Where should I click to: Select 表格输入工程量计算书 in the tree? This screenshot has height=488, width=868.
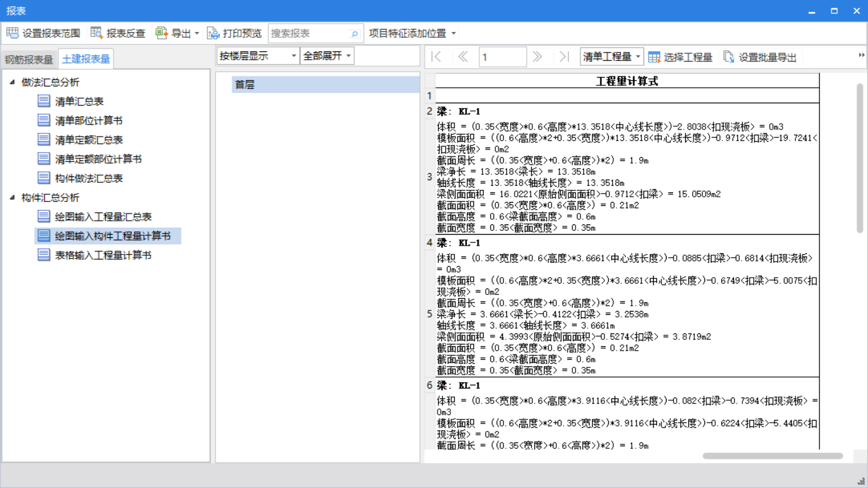click(103, 255)
